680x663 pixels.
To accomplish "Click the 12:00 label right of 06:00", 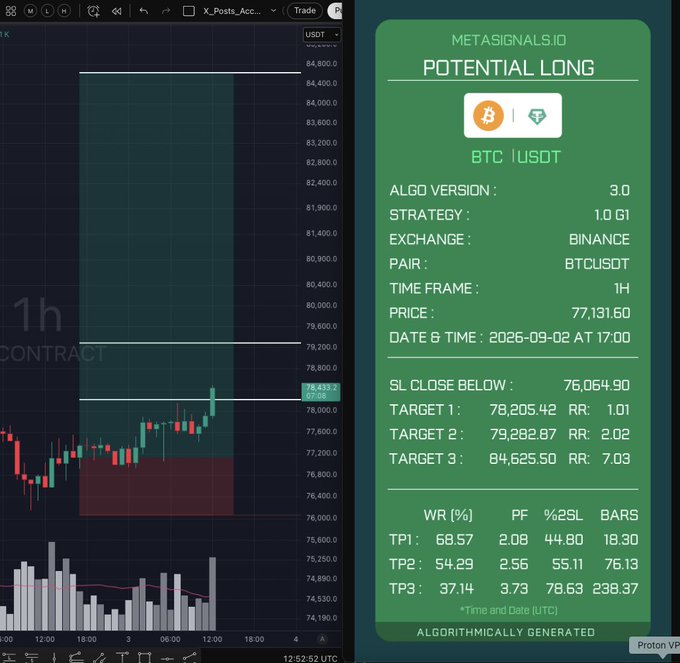I will [212, 639].
